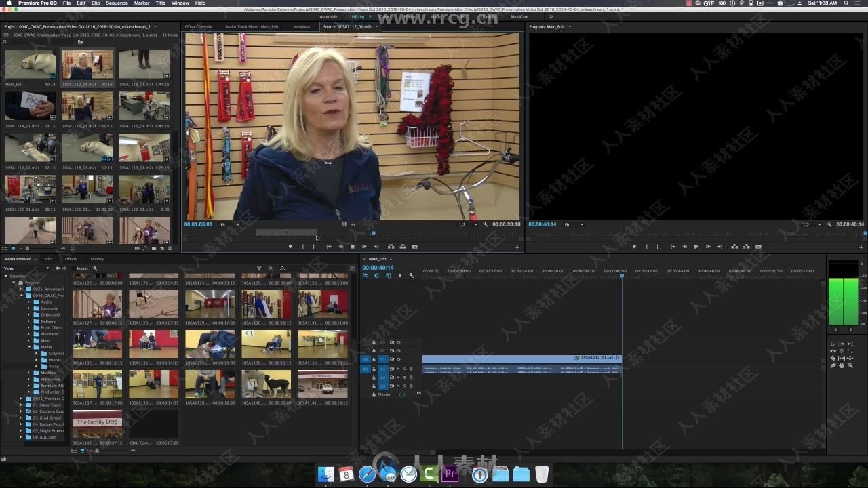Screen dimensions: 868x488
Task: Switch to Effect Controls tab
Action: click(198, 26)
